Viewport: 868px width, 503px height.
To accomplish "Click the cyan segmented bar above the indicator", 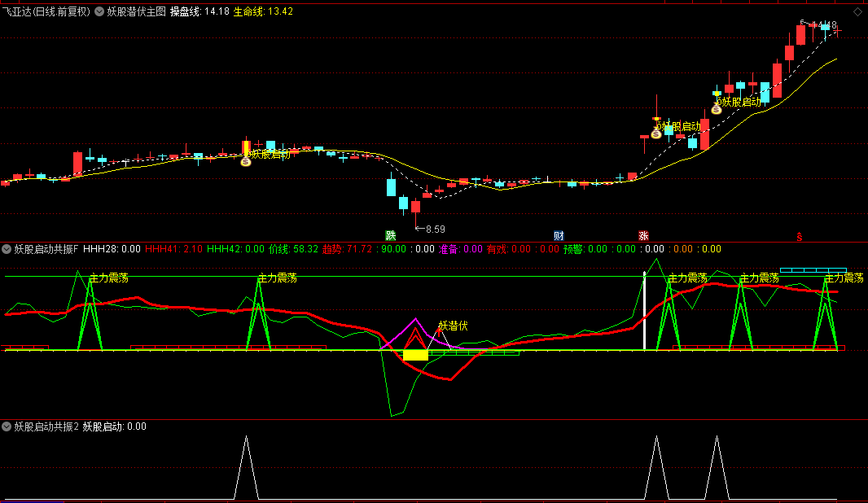I will [813, 270].
